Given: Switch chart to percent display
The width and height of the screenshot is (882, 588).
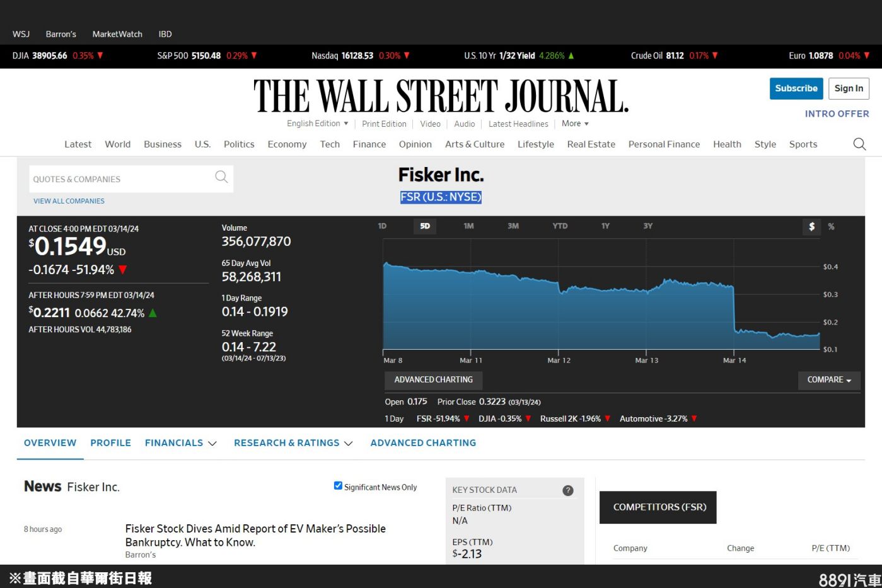Looking at the screenshot, I should coord(831,227).
